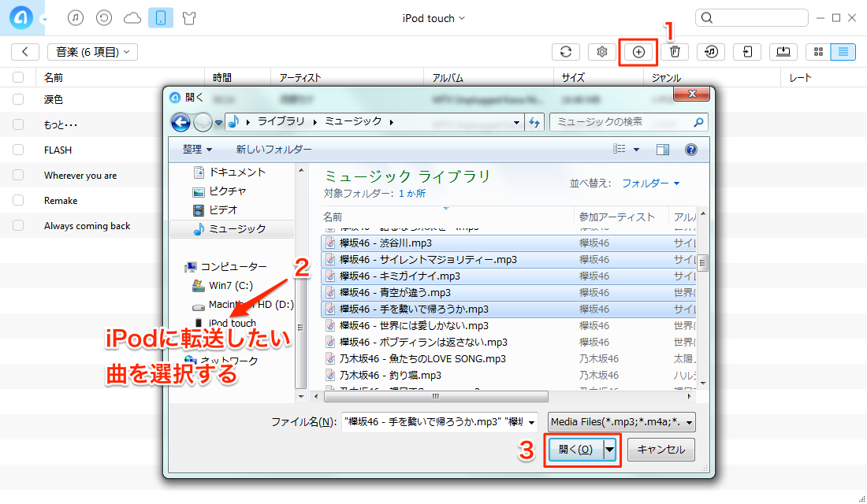Click the dialog back navigation arrow

180,122
